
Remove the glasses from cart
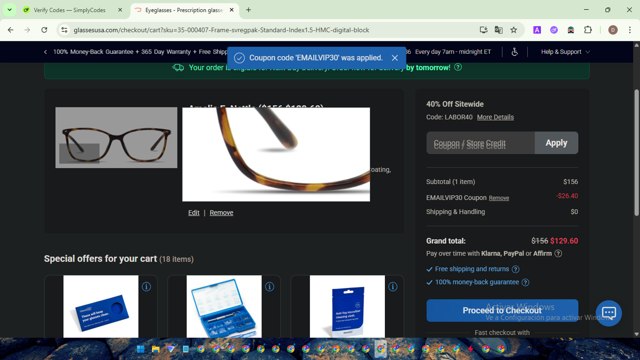pos(221,213)
